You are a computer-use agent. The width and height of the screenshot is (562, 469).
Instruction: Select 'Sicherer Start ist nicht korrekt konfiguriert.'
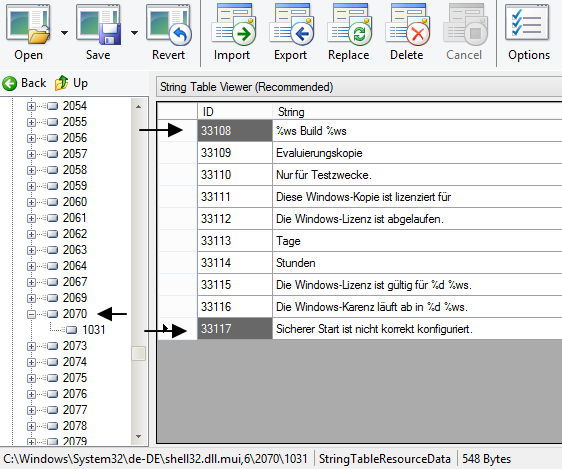pyautogui.click(x=417, y=329)
